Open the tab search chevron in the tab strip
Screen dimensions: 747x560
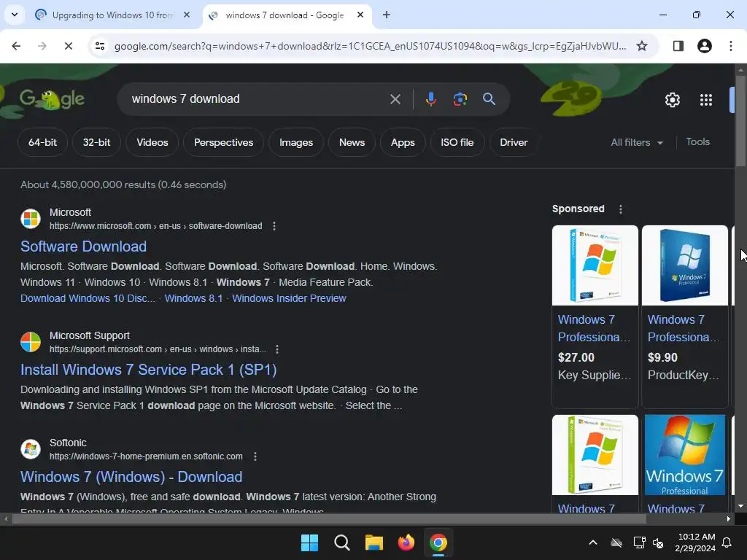[15, 15]
